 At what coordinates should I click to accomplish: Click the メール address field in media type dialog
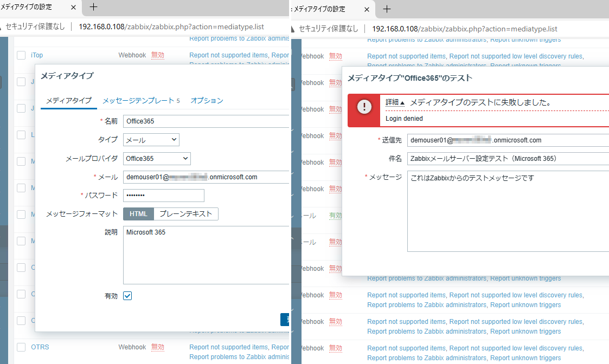206,177
